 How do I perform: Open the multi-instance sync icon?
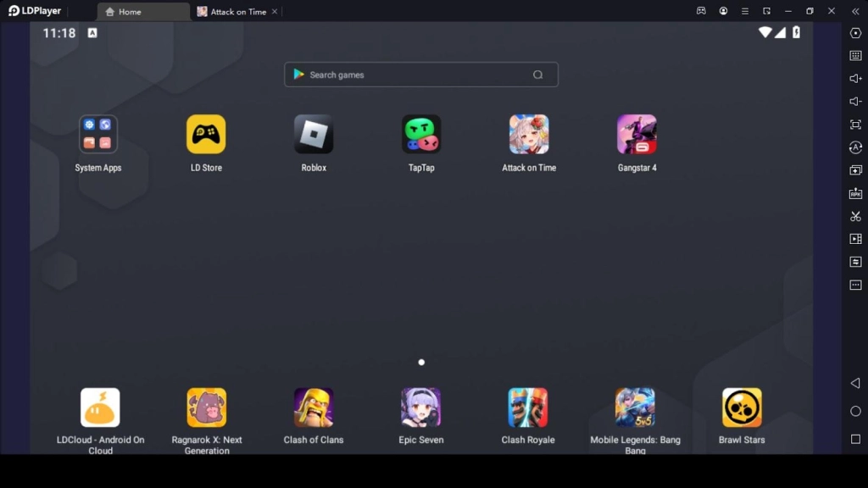(855, 170)
